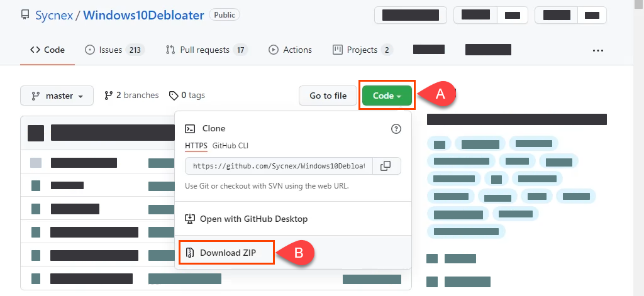
Task: Switch to the Code tab
Action: (47, 50)
